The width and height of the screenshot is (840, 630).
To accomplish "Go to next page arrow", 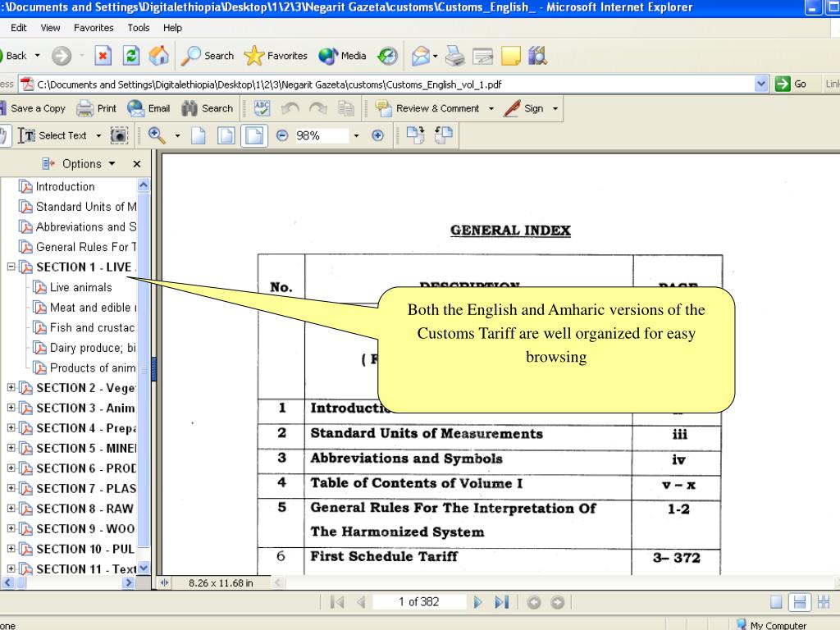I will 478,602.
